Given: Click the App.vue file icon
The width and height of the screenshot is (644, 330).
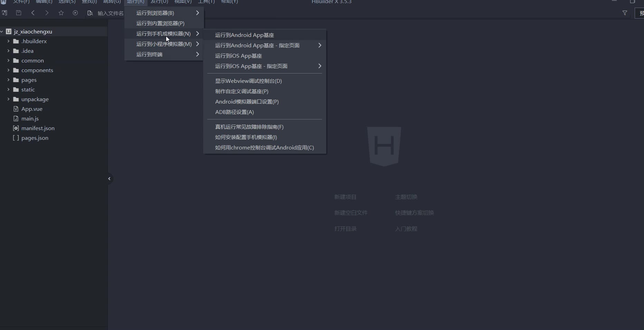Looking at the screenshot, I should [x=16, y=109].
